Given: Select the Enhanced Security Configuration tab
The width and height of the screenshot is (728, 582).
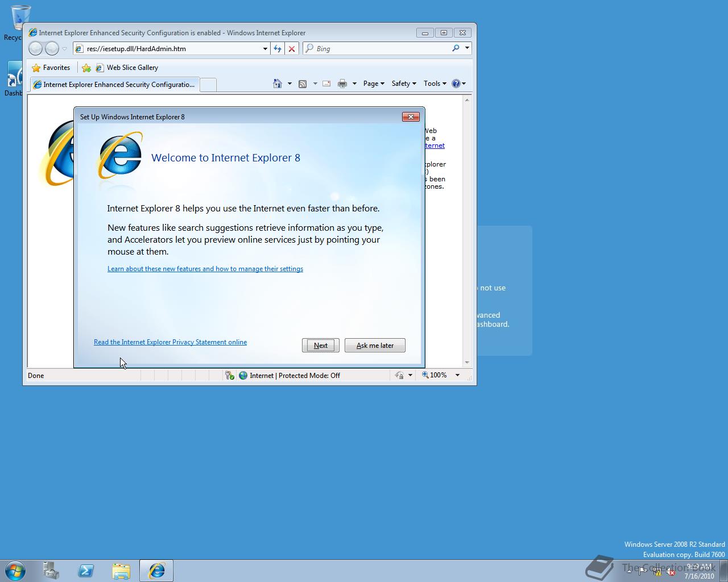Looking at the screenshot, I should tap(114, 85).
